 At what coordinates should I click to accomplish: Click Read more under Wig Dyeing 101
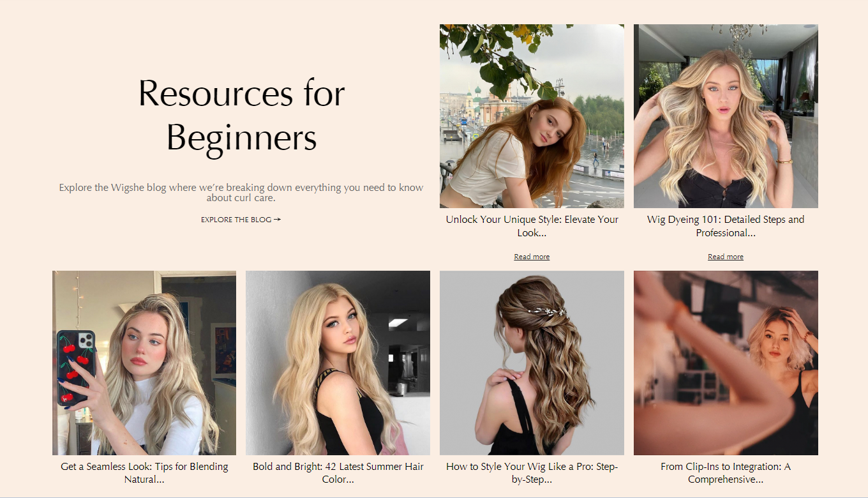(726, 257)
